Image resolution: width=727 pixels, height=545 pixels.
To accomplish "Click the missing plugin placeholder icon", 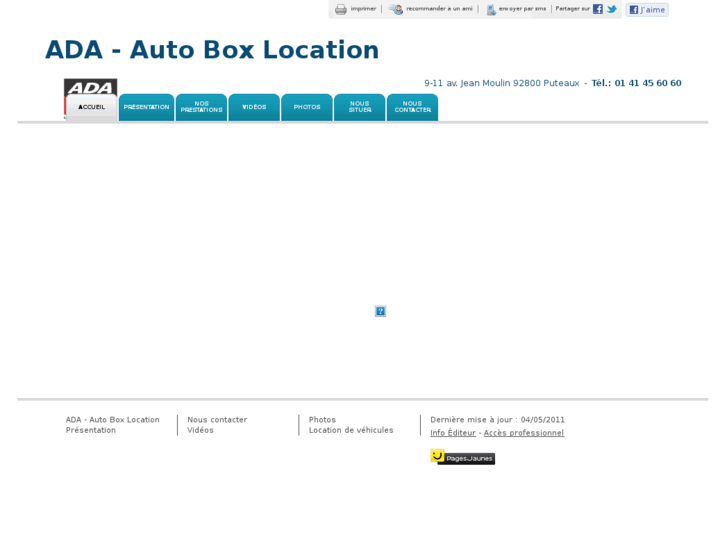I will tap(380, 311).
